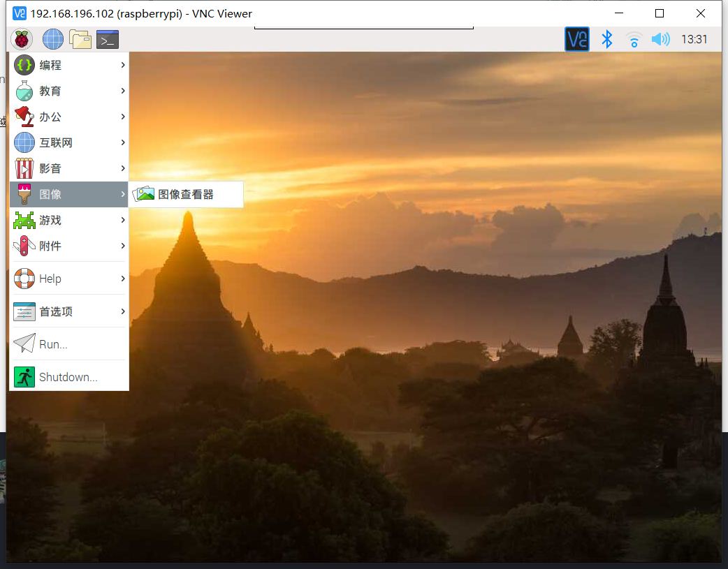
Task: Toggle Wi-Fi from the system tray
Action: pos(634,39)
